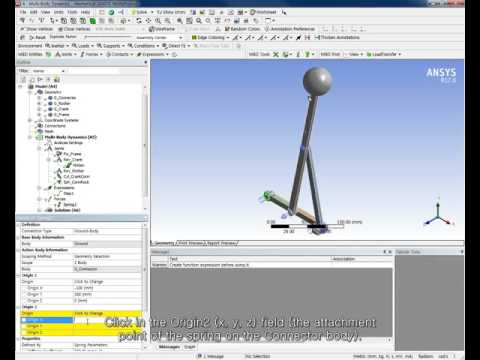Open the Contacts dropdown in MBD toolbar
Image resolution: width=480 pixels, height=360 pixels.
pos(119,54)
